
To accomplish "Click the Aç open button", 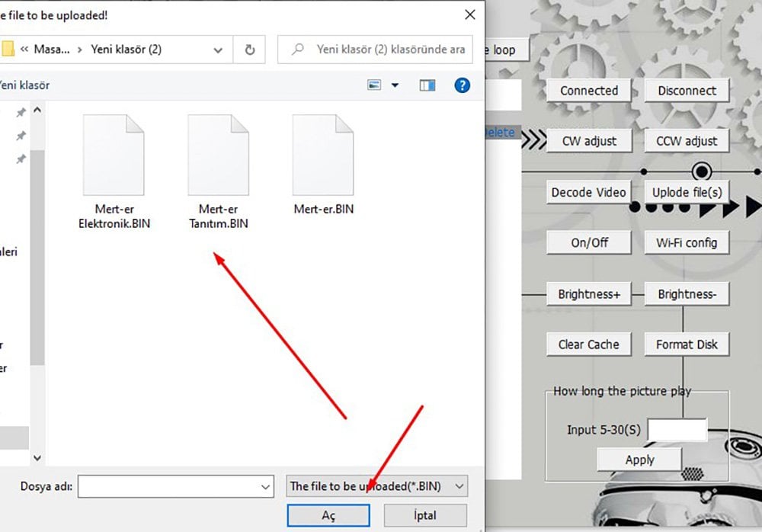I will (328, 515).
